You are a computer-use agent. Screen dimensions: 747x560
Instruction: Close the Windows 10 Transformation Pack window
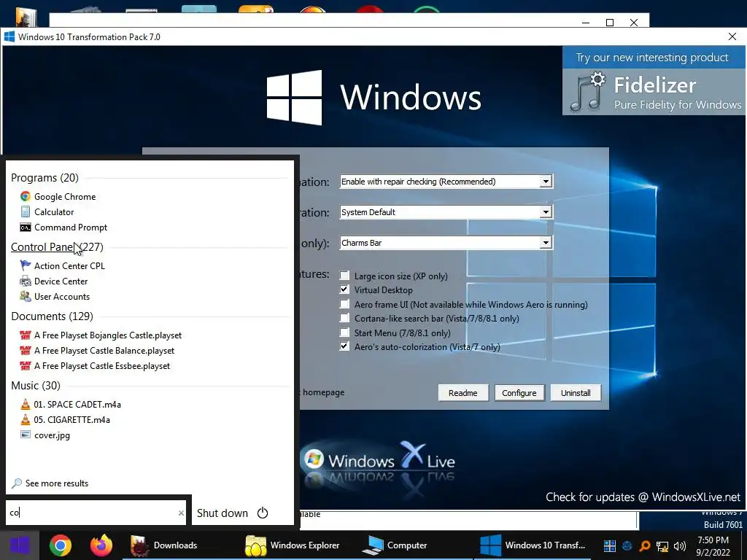732,36
